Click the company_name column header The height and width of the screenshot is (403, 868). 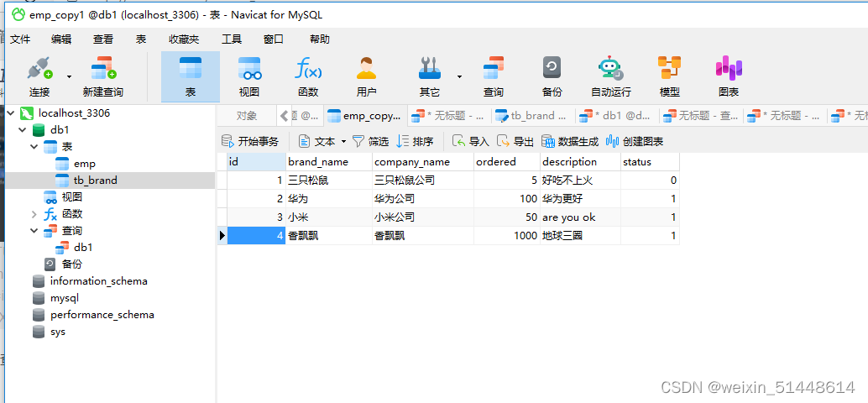pyautogui.click(x=423, y=162)
